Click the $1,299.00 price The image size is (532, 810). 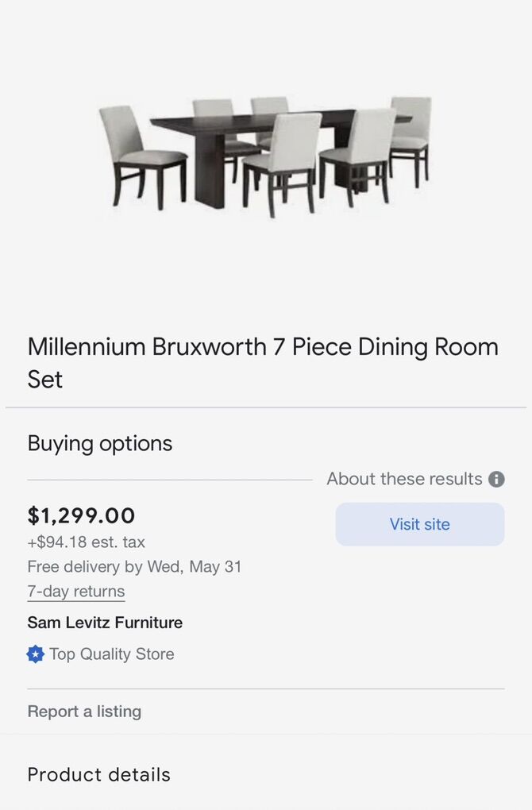[81, 515]
